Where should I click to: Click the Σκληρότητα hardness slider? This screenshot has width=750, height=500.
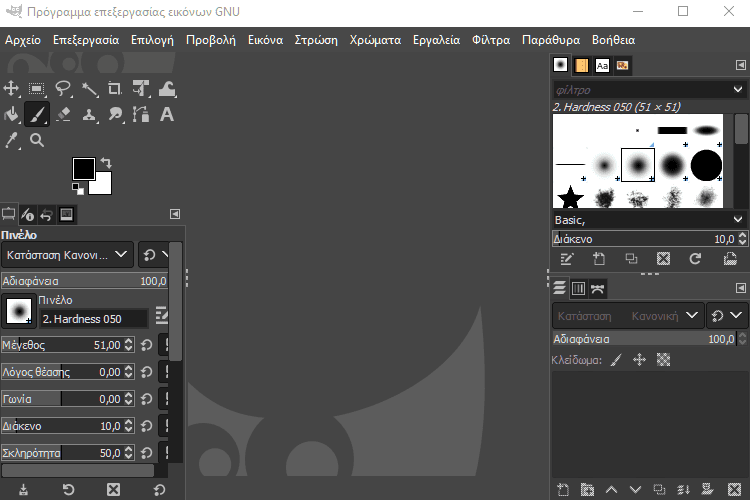(67, 453)
